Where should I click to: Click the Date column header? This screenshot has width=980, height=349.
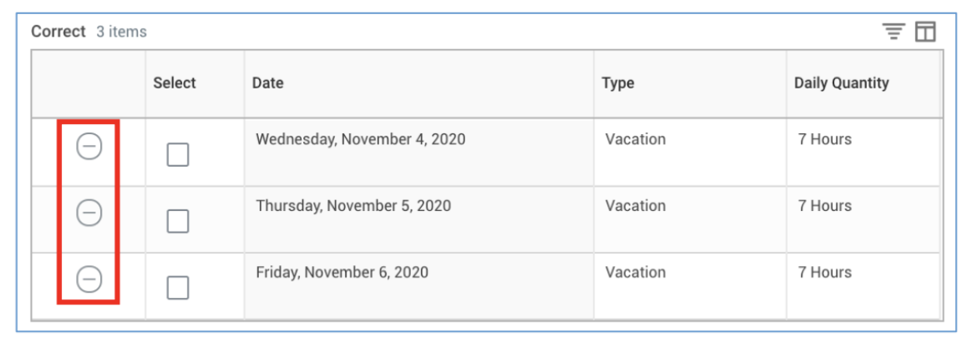(x=267, y=83)
